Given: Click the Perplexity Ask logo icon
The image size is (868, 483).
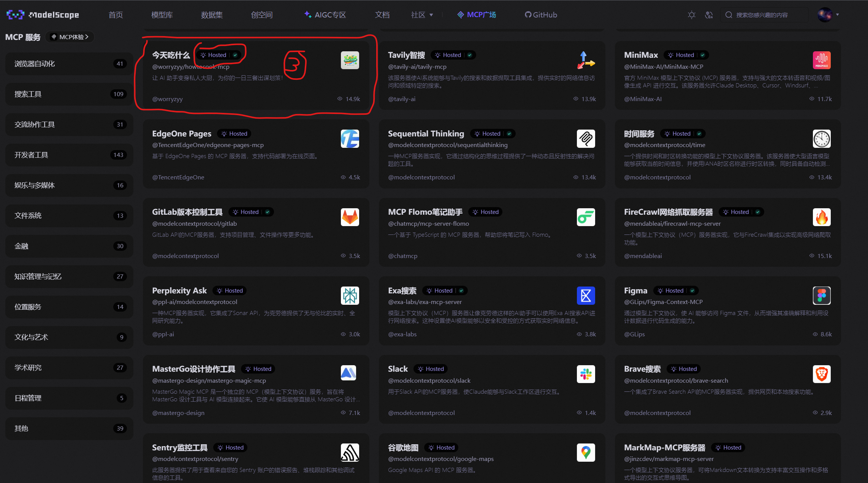Looking at the screenshot, I should (x=350, y=296).
